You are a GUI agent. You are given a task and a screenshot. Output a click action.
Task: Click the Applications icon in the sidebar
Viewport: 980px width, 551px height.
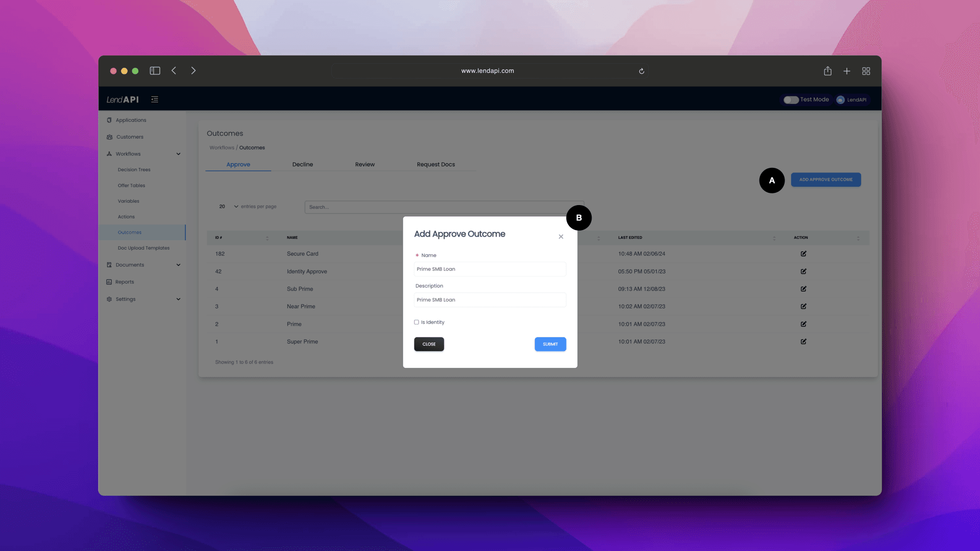point(109,120)
